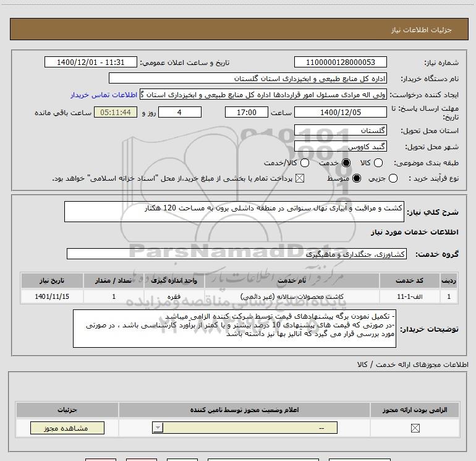The width and height of the screenshot is (476, 461).
Task: Click the delivery city field گنبد کاووس
Action: (x=340, y=147)
